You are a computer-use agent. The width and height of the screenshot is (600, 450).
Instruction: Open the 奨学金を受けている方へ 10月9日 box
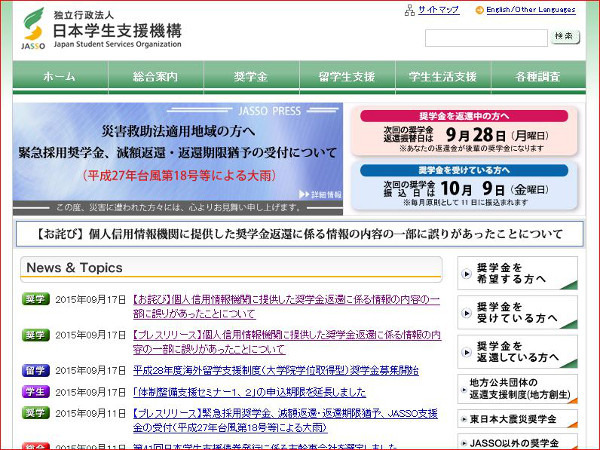[x=464, y=186]
